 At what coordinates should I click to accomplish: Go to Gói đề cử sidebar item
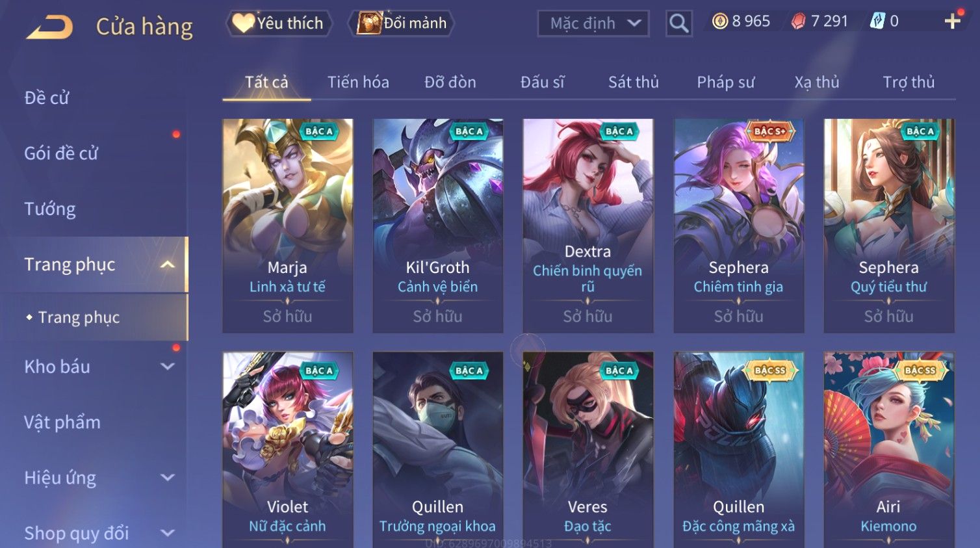point(61,153)
